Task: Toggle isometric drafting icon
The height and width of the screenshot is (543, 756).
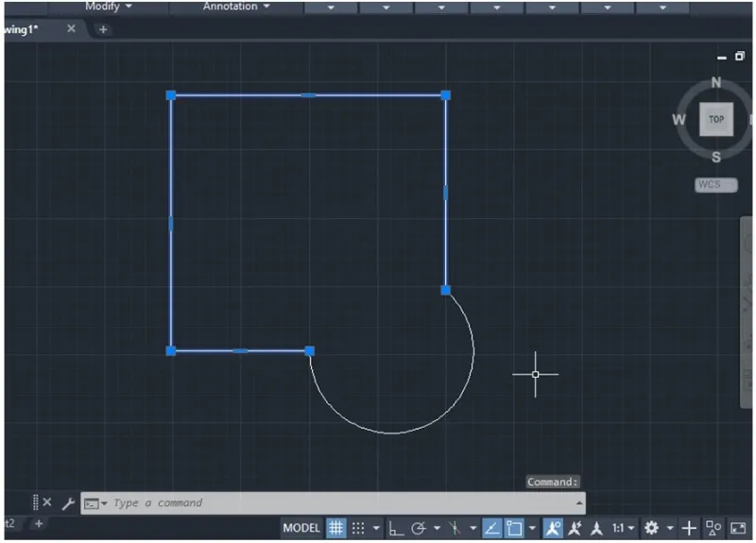Action: pyautogui.click(x=455, y=529)
